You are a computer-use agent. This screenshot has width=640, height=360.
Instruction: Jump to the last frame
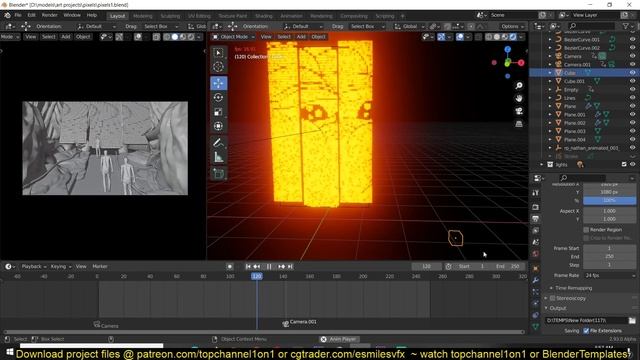[290, 267]
